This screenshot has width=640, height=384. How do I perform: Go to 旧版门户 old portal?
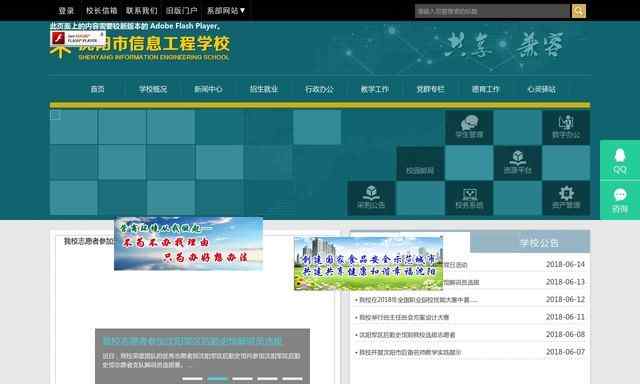(182, 11)
